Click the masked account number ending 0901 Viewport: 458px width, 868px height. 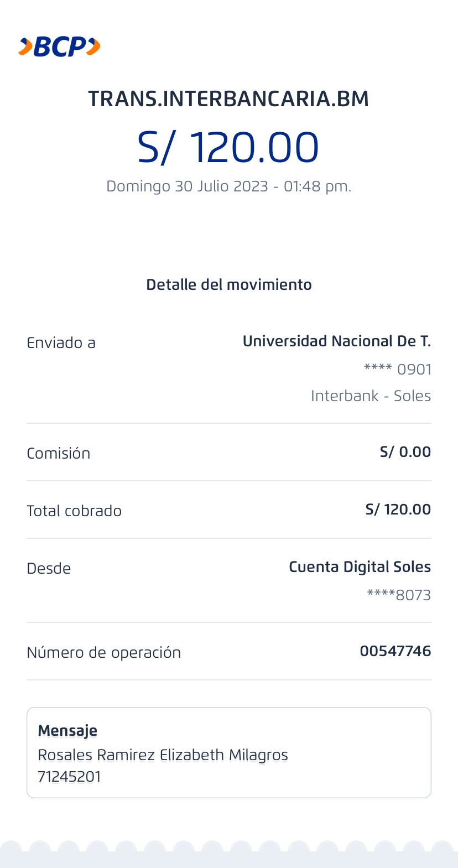(398, 369)
